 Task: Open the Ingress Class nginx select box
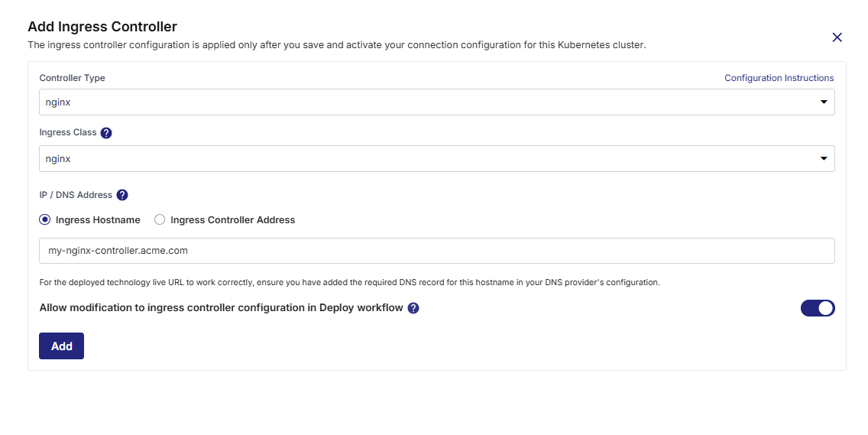click(x=437, y=158)
